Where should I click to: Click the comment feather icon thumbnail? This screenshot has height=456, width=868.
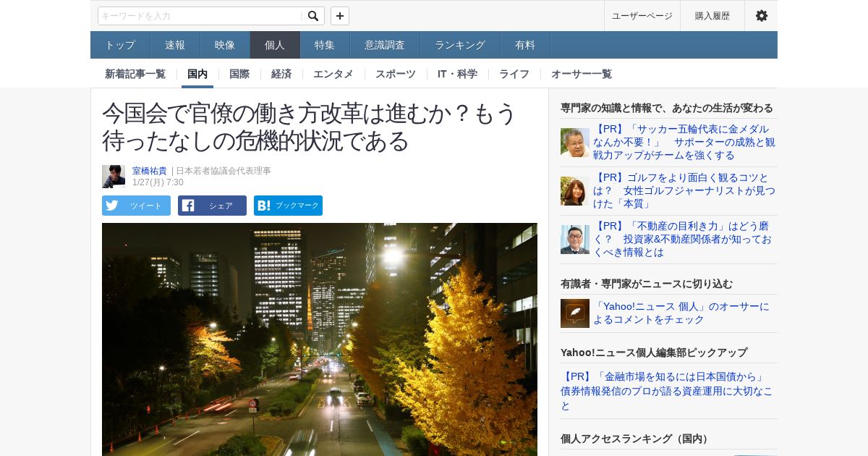(575, 313)
